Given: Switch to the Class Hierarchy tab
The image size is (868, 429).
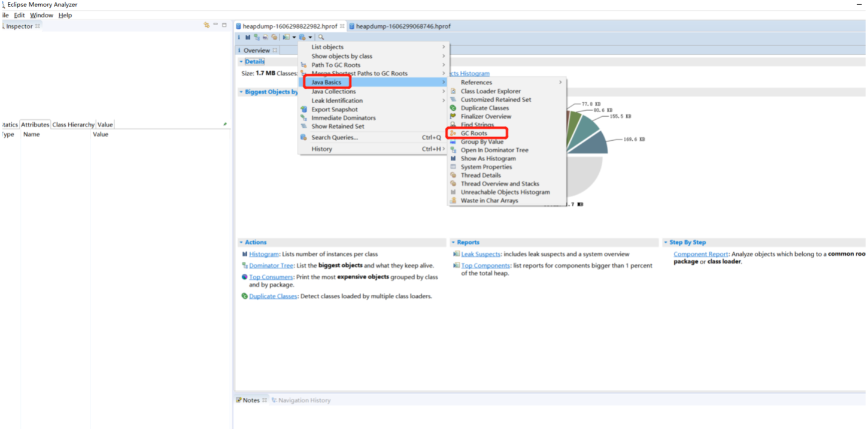Looking at the screenshot, I should 73,125.
